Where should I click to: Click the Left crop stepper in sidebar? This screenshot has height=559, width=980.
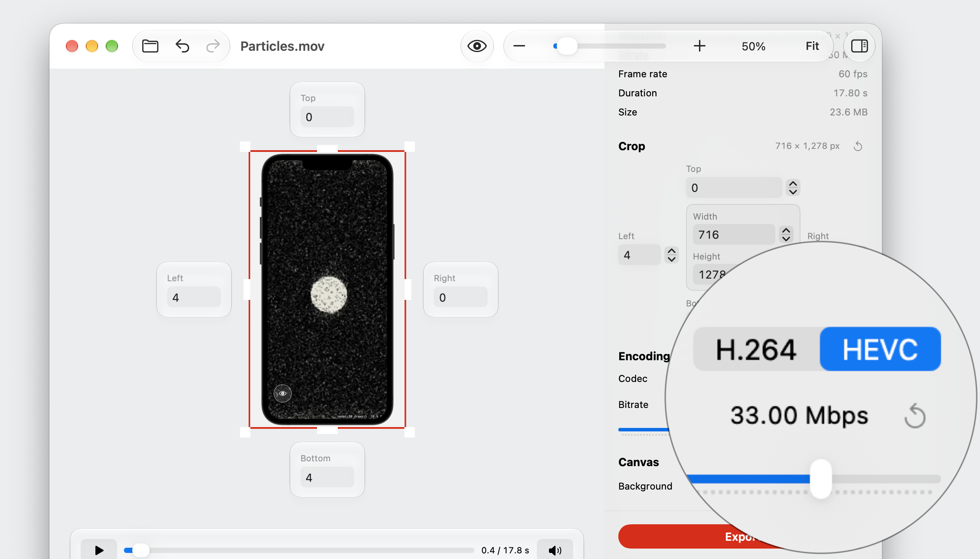pos(671,255)
